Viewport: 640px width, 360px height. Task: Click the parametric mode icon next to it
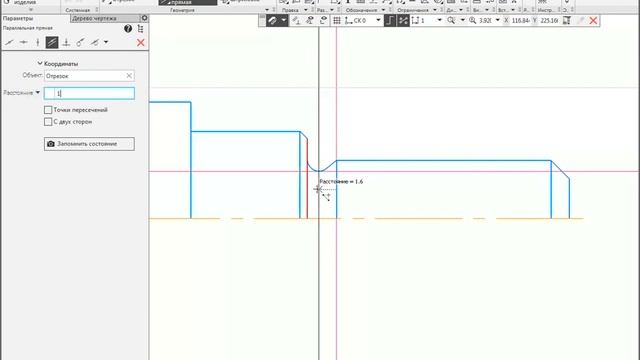click(310, 20)
